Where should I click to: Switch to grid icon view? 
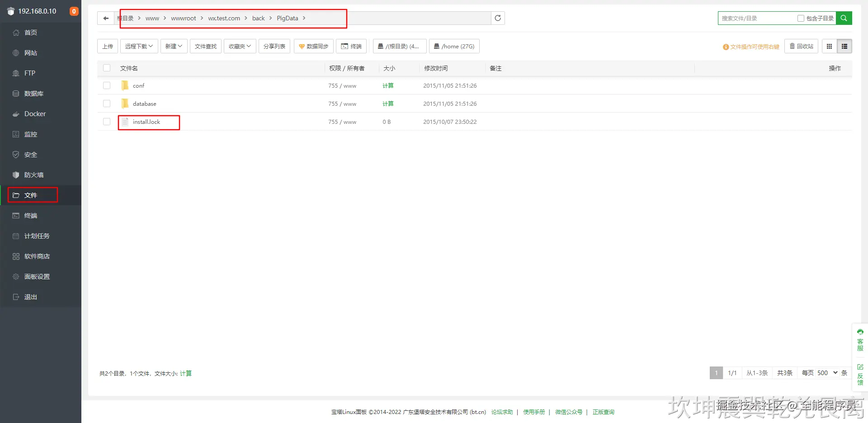[829, 46]
